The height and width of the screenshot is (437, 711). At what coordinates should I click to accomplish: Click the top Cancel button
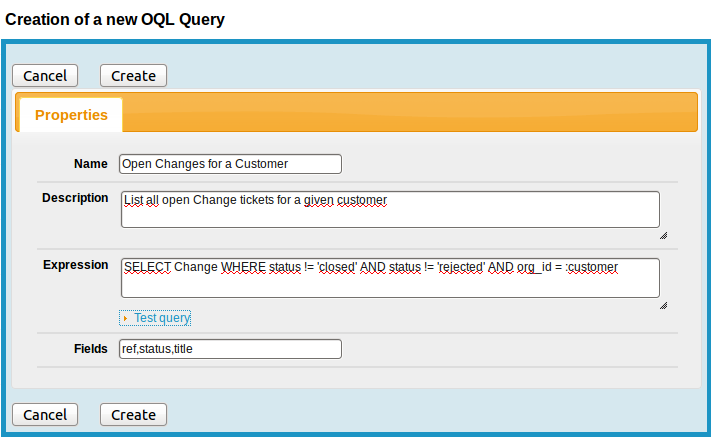point(45,76)
